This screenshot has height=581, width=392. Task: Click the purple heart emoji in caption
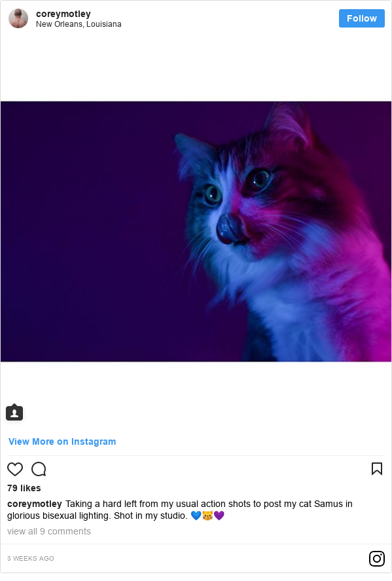pyautogui.click(x=219, y=515)
